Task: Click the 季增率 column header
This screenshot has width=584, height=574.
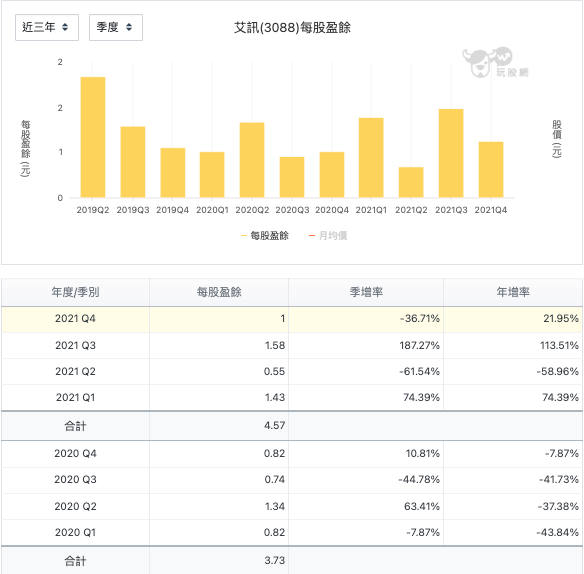Action: point(366,292)
